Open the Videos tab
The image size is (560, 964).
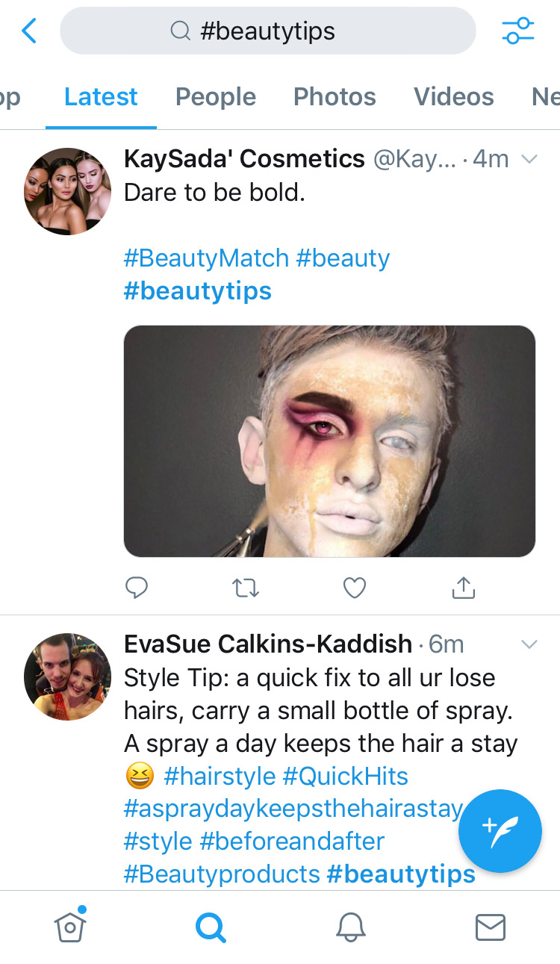(x=453, y=97)
